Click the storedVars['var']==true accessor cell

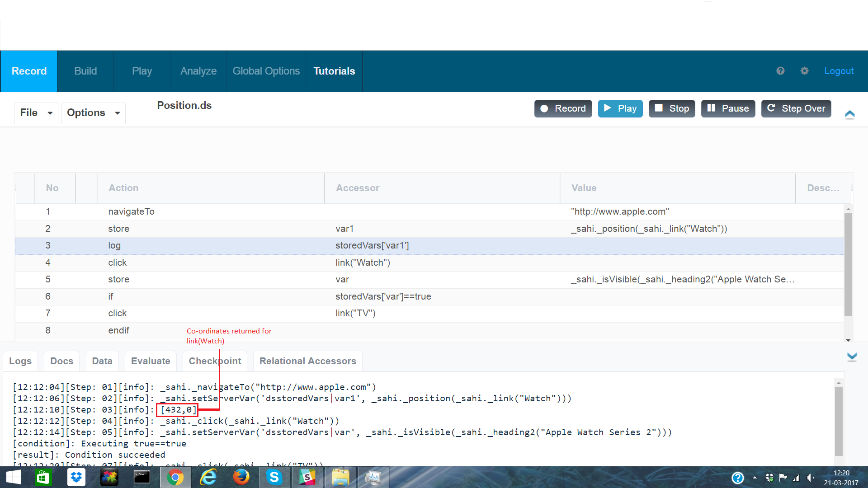[383, 296]
